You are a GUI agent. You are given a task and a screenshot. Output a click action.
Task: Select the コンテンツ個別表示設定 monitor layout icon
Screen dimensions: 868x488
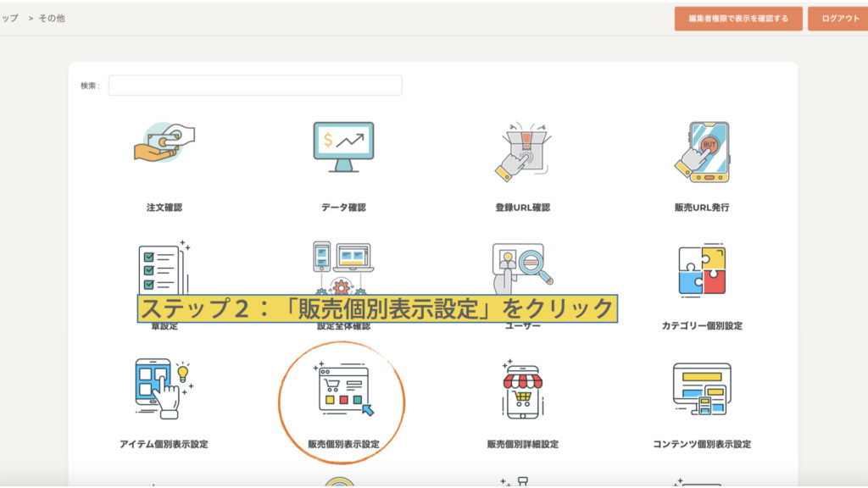click(702, 390)
